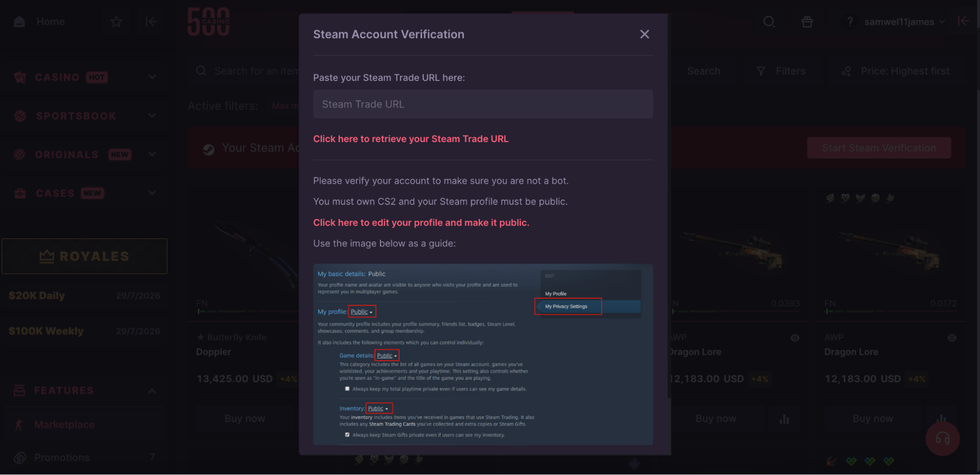The width and height of the screenshot is (980, 475).
Task: Click the Promotions icon in sidebar
Action: click(x=20, y=458)
